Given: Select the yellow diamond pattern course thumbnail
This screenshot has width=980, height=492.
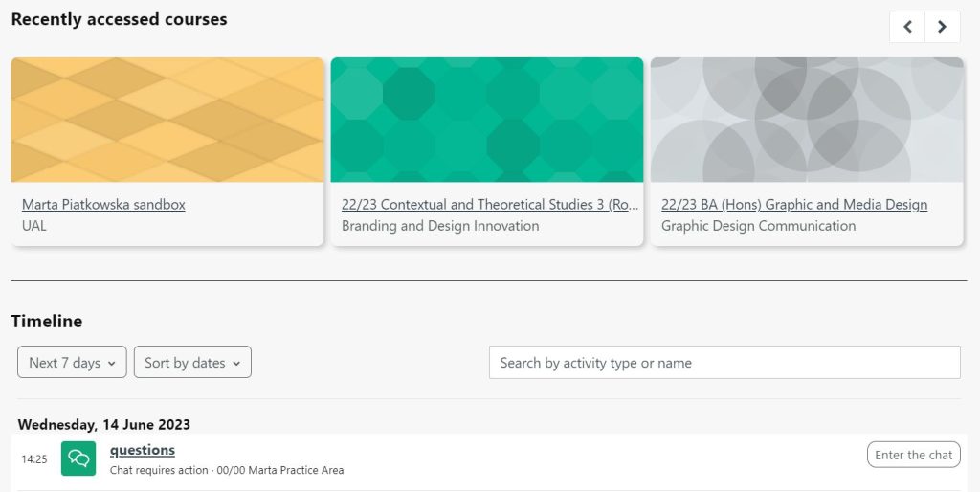Looking at the screenshot, I should click(167, 120).
